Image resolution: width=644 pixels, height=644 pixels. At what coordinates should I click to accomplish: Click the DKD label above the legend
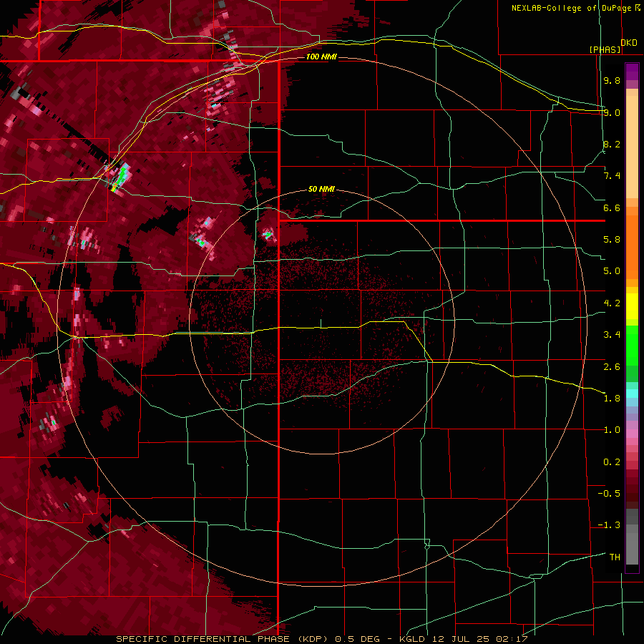[x=629, y=43]
